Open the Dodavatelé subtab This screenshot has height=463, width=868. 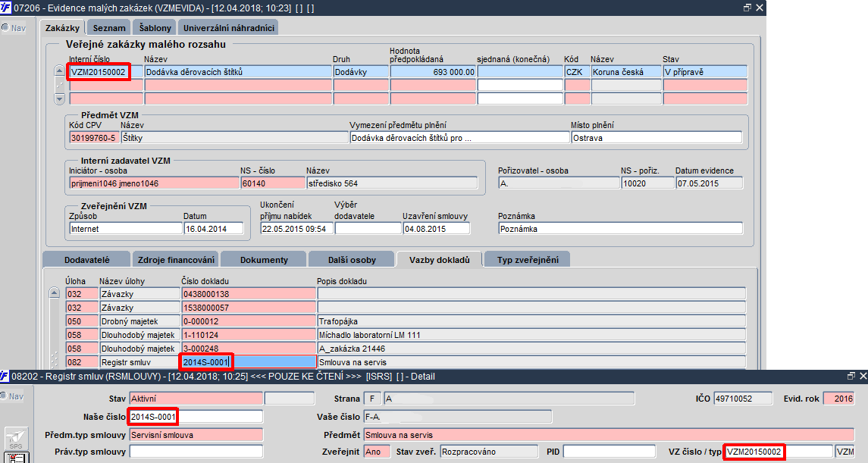tap(86, 259)
